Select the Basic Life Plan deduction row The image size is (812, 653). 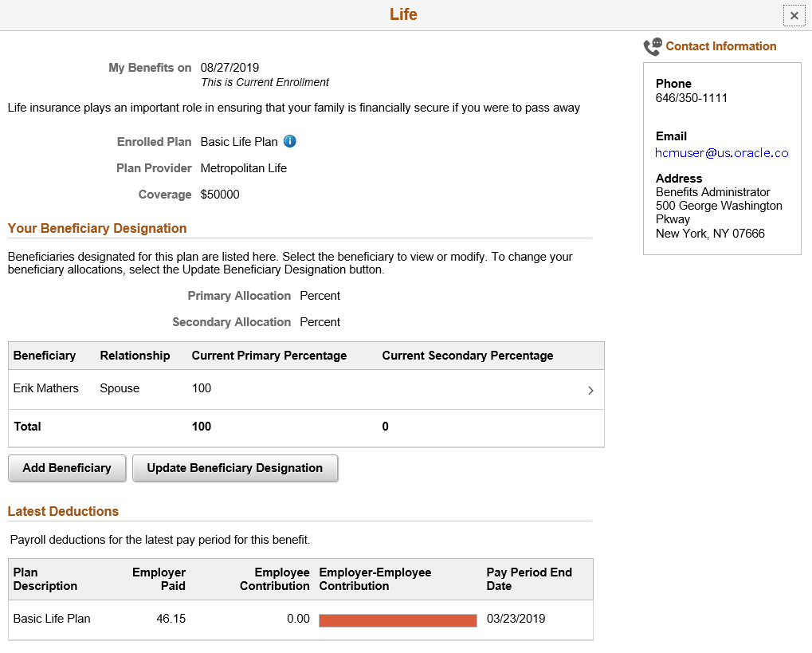pos(301,620)
